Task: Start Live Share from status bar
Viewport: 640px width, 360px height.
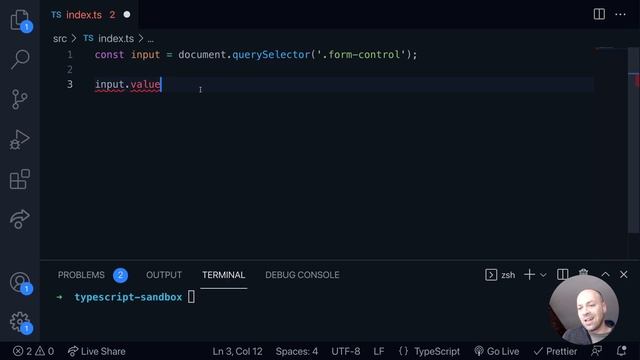Action: point(96,351)
